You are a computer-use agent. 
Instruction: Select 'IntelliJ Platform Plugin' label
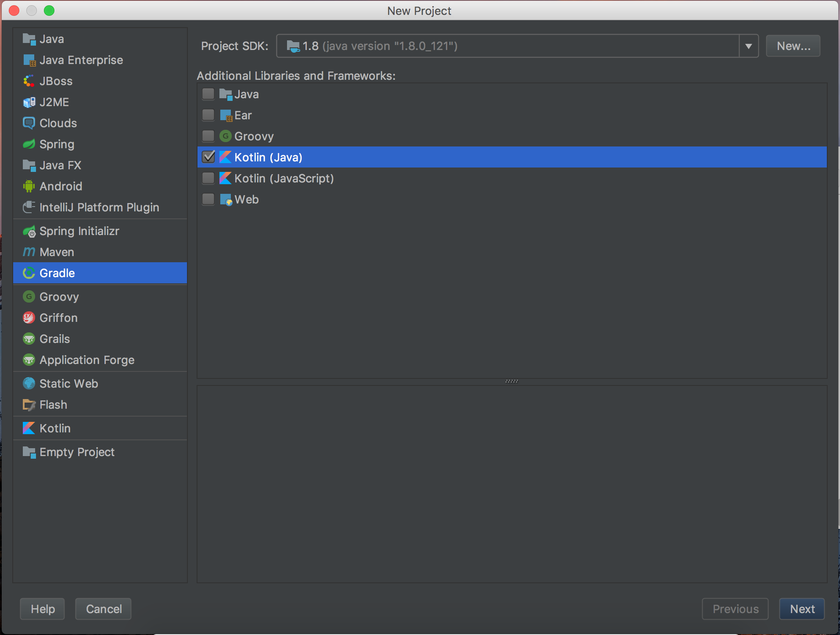coord(99,207)
